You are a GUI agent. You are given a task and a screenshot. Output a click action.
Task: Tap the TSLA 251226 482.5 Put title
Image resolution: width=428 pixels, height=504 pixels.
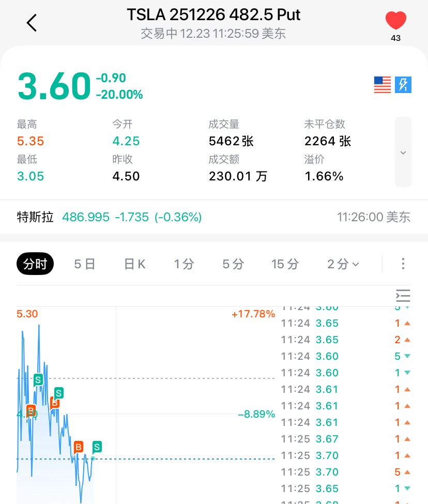pos(213,14)
